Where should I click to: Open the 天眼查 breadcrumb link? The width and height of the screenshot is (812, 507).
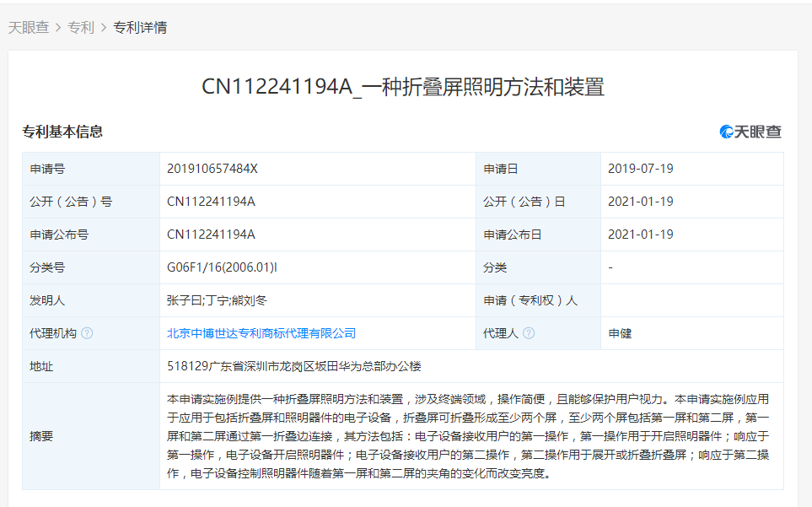(29, 28)
